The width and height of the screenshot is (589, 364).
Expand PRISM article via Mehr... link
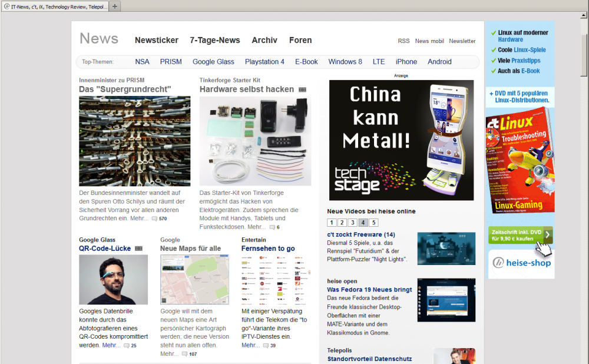pos(140,218)
